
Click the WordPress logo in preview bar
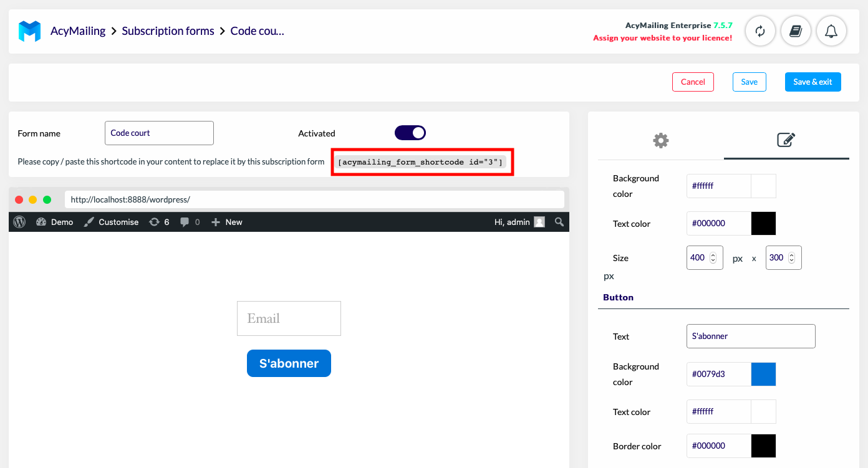tap(19, 222)
